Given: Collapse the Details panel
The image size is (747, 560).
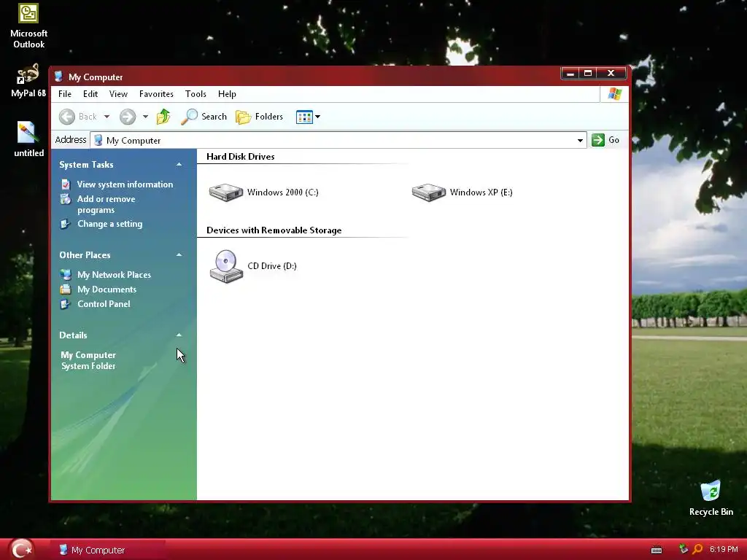Looking at the screenshot, I should pos(179,335).
